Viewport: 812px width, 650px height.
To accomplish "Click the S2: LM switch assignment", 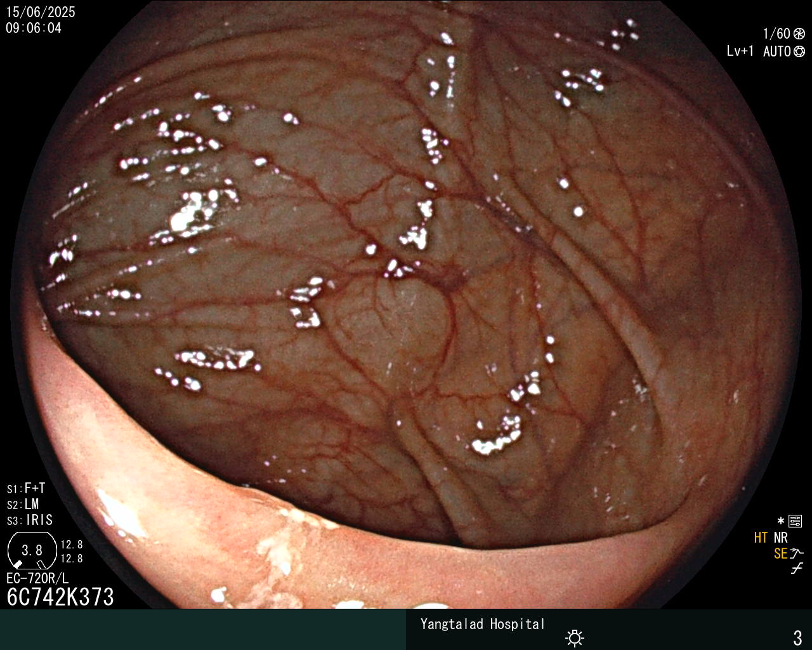I will (23, 505).
